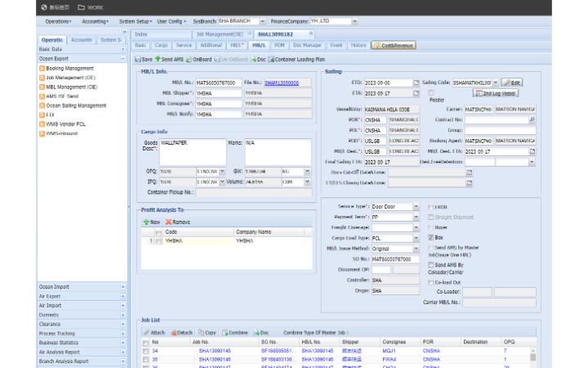Switch to the Cargo tab

click(x=161, y=45)
